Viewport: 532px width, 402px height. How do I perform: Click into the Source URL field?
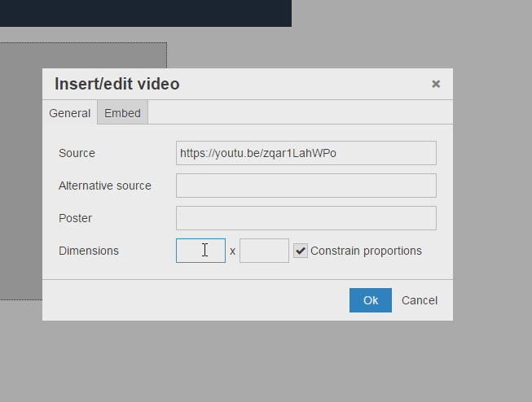point(306,153)
